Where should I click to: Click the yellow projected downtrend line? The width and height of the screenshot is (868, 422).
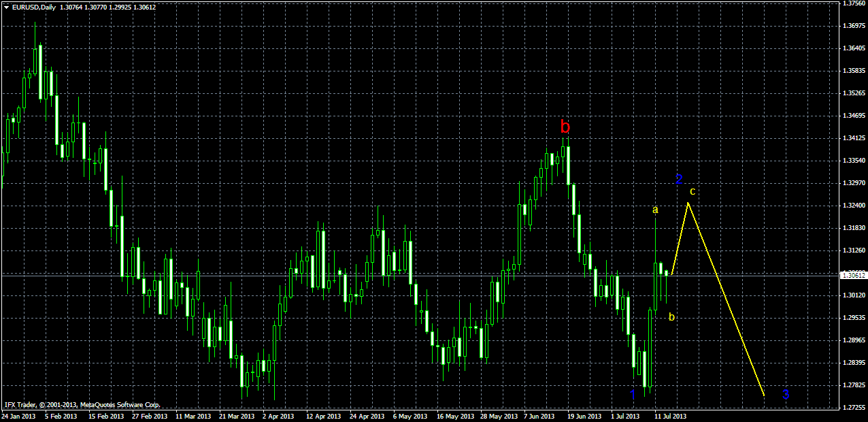point(727,299)
